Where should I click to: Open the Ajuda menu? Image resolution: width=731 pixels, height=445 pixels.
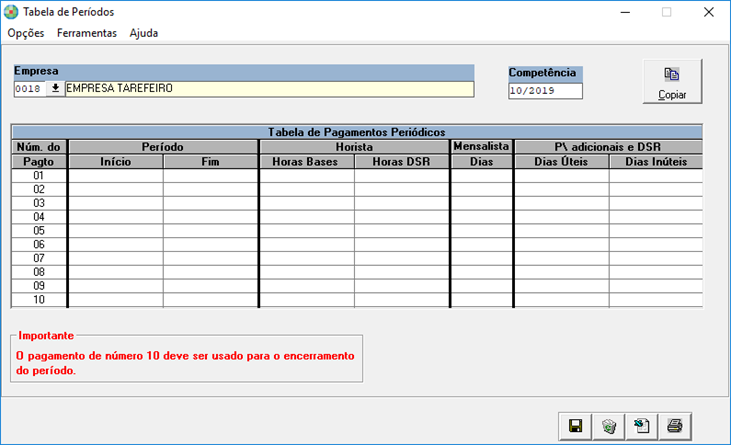[x=144, y=33]
